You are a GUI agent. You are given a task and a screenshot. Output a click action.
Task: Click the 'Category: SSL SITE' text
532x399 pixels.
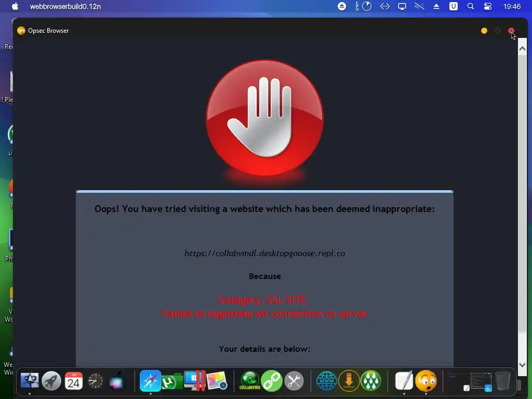coord(262,300)
